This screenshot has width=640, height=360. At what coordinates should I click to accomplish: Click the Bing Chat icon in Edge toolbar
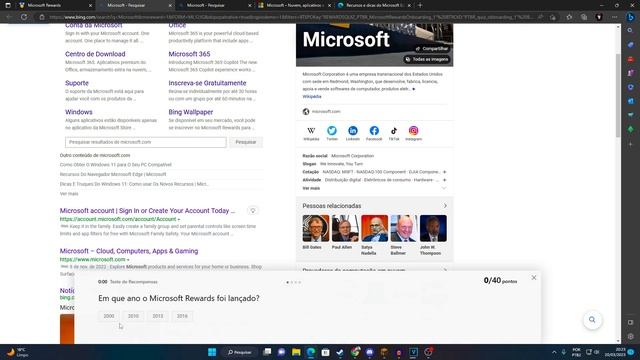[x=631, y=17]
